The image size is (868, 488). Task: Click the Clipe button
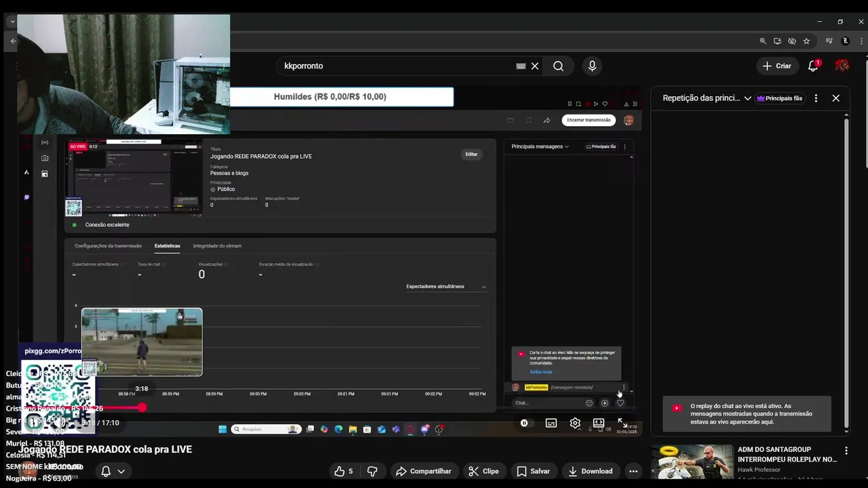click(484, 471)
